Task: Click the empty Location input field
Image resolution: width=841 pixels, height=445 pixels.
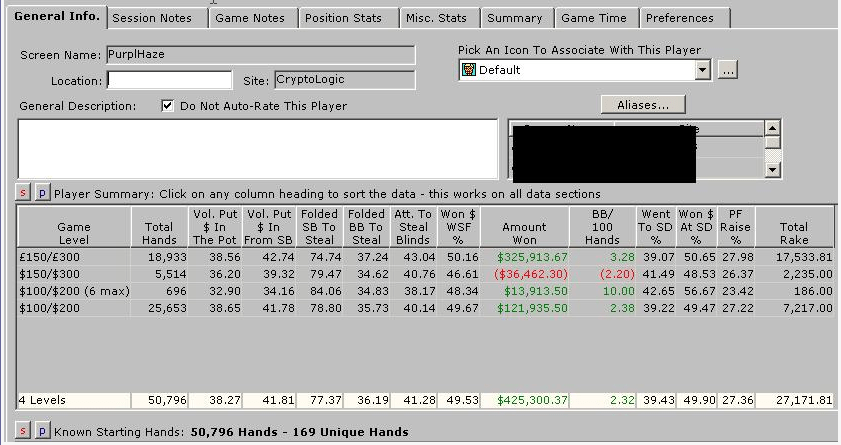Action: point(169,80)
